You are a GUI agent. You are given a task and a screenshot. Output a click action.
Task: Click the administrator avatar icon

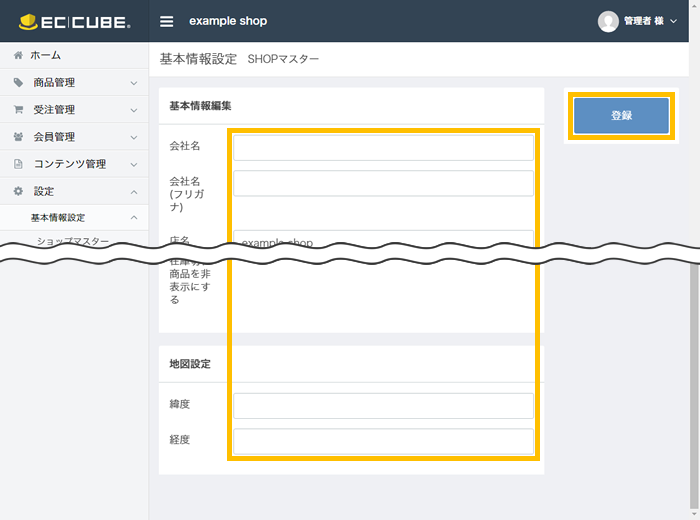point(608,21)
